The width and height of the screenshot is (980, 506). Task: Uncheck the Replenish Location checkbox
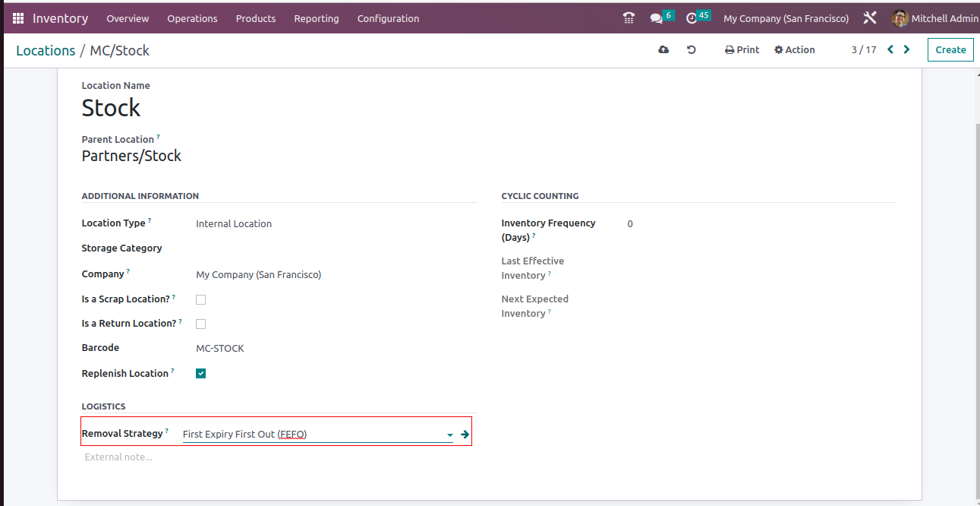201,374
